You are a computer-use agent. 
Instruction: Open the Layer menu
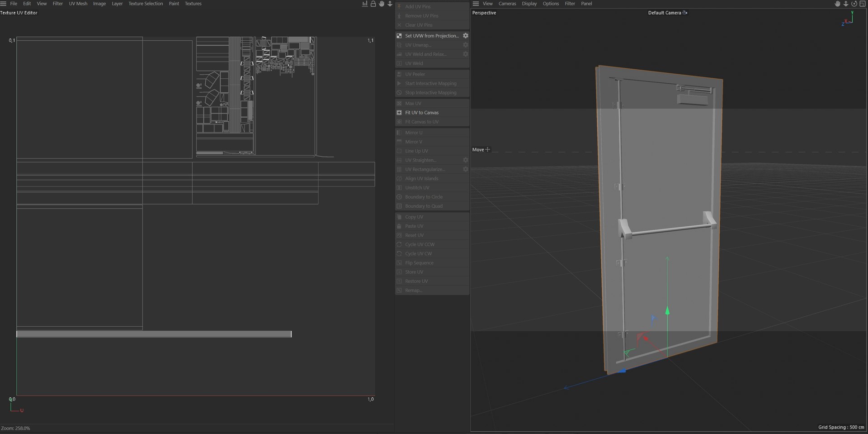click(117, 4)
